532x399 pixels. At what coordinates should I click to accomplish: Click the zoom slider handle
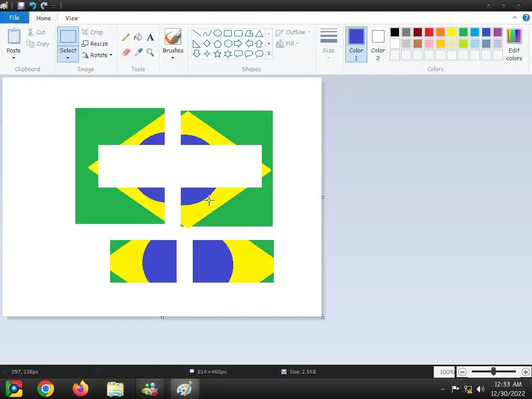[494, 371]
